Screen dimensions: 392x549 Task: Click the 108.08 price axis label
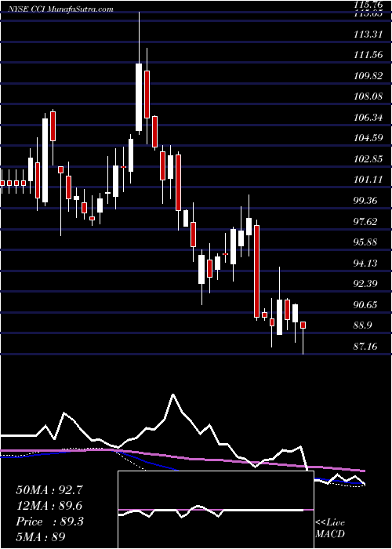pos(367,96)
